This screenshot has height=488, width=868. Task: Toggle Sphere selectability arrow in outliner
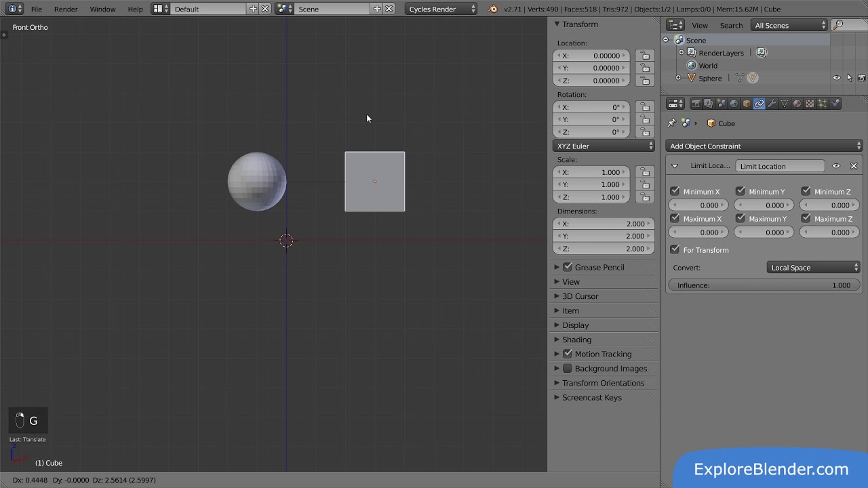point(849,78)
